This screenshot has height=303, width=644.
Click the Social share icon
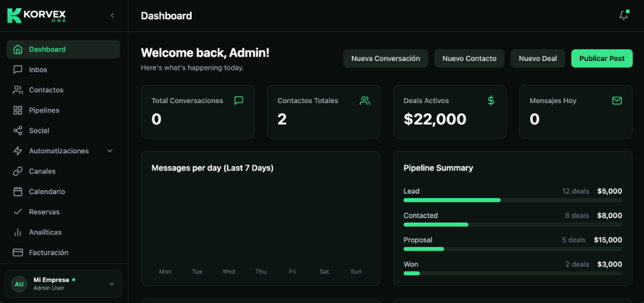(x=18, y=131)
